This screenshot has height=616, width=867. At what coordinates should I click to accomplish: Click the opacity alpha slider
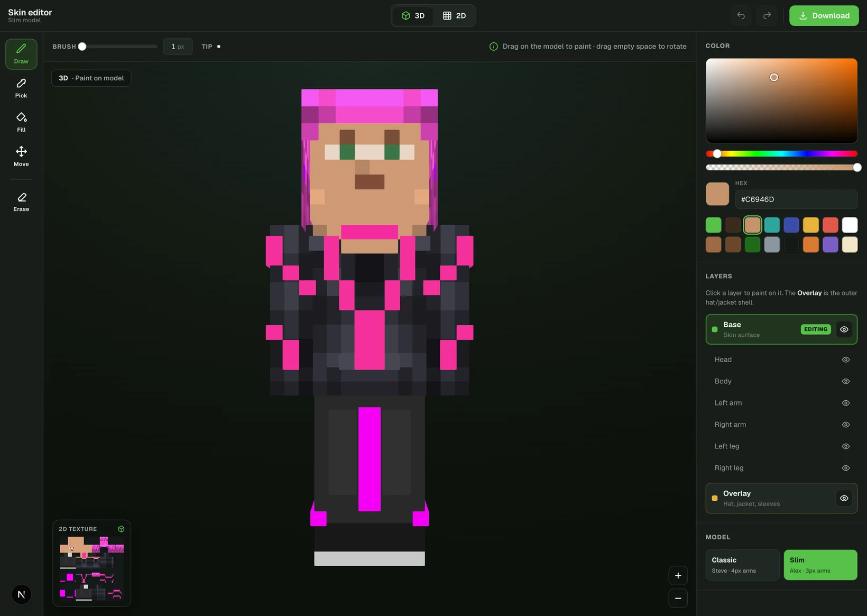[781, 168]
